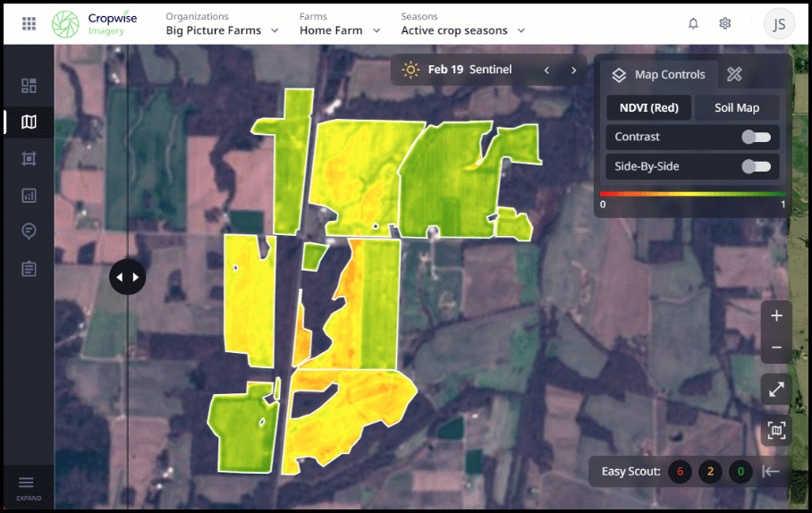This screenshot has height=513, width=812.
Task: Open the reports chart sidebar icon
Action: 29,195
